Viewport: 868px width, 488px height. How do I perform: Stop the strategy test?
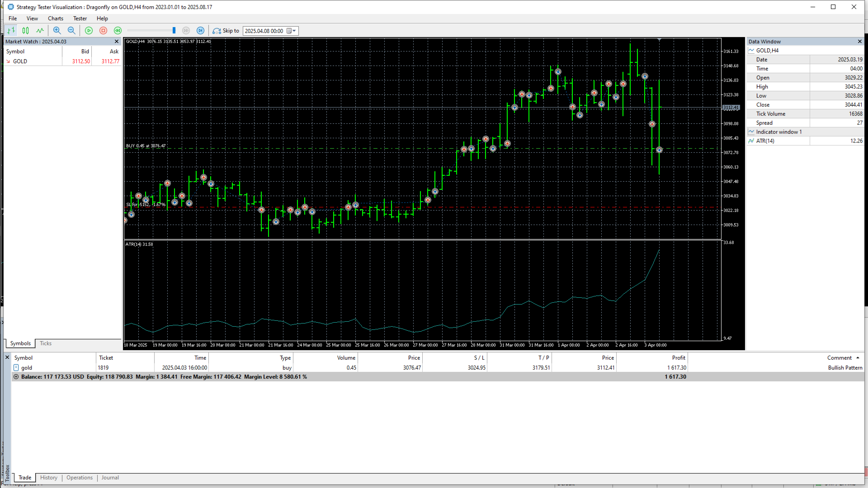pos(104,31)
